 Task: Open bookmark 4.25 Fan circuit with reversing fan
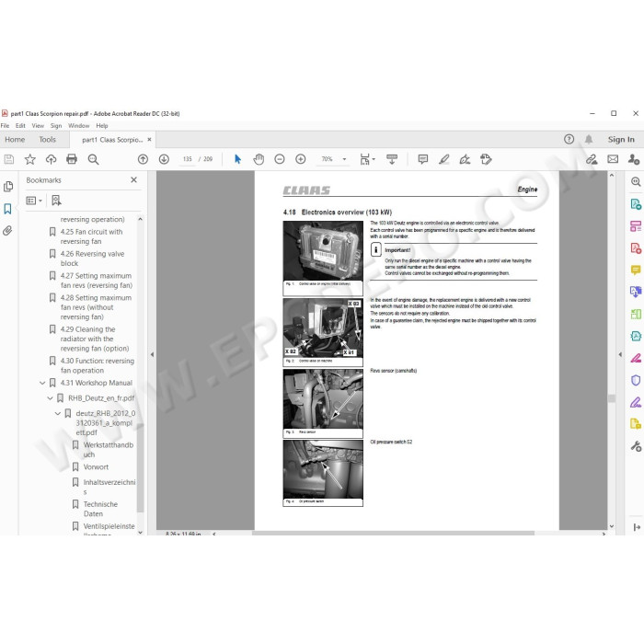pyautogui.click(x=92, y=236)
